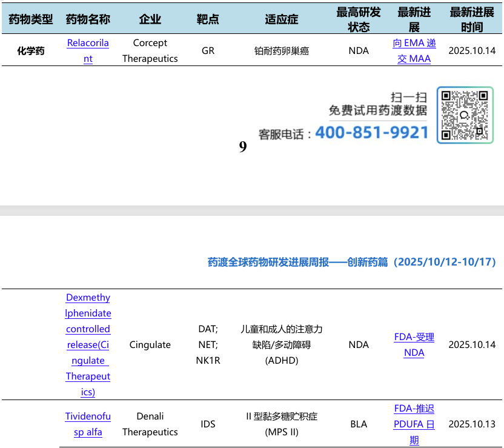Viewport: 504px width, 448px height.
Task: Click the FDA-推迟PDUFA日期 link
Action: [414, 424]
